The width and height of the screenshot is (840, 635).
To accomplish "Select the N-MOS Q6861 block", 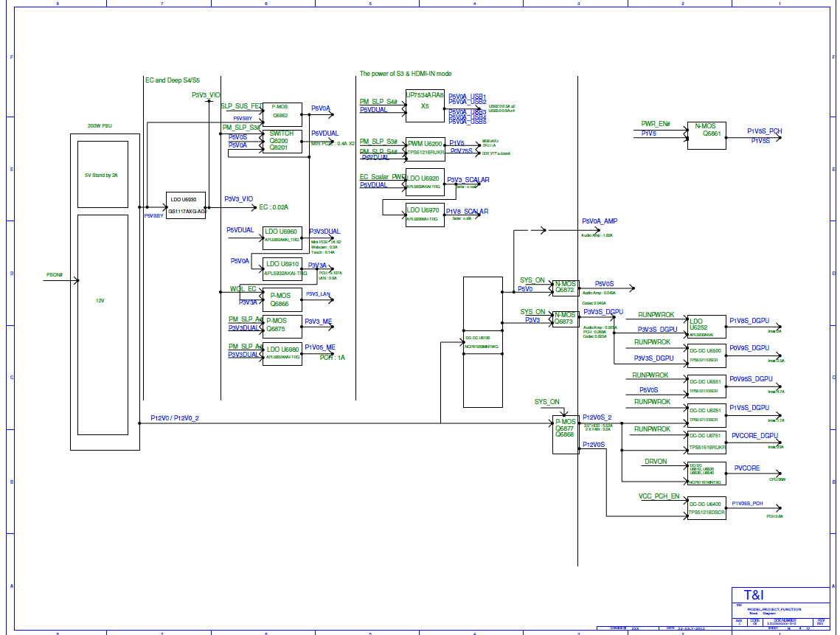I will pyautogui.click(x=707, y=136).
